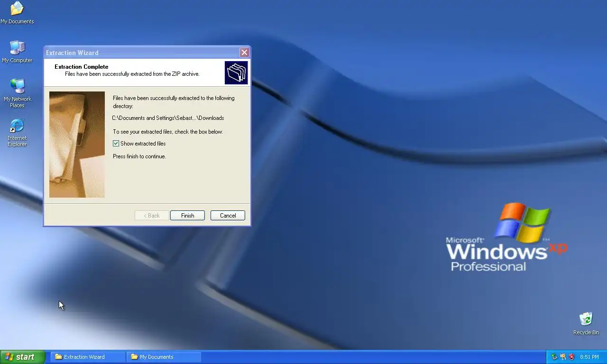Click the Finish button
Viewport: 607px width, 364px height.
click(187, 215)
